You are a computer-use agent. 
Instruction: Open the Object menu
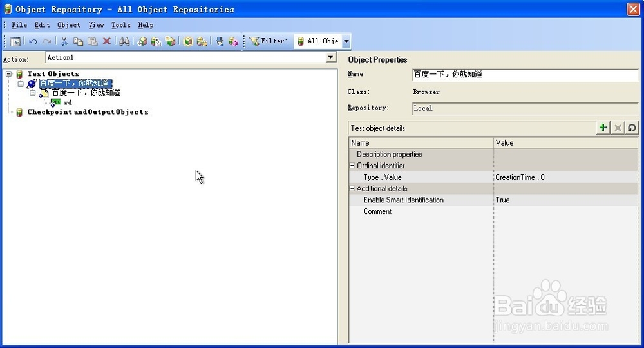[x=69, y=25]
